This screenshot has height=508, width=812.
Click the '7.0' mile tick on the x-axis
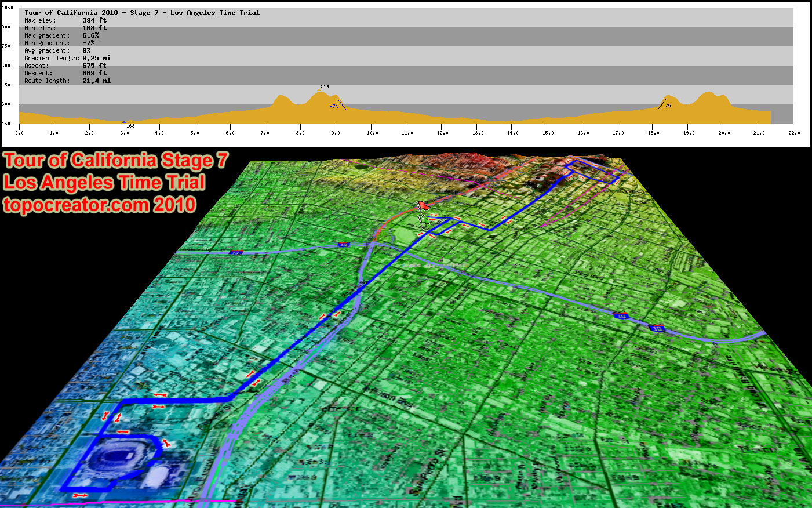(265, 133)
